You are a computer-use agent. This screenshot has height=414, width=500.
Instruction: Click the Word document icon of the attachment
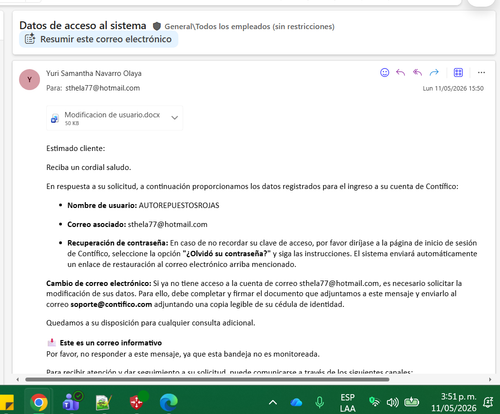point(55,118)
